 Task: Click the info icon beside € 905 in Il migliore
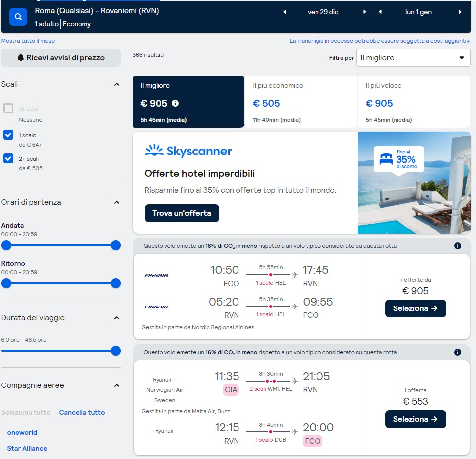point(175,103)
